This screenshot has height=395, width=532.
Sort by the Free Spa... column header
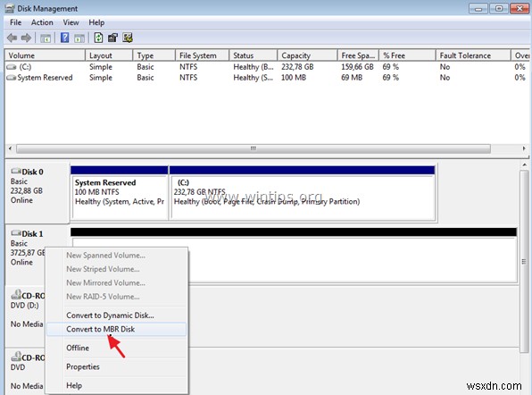pos(358,55)
